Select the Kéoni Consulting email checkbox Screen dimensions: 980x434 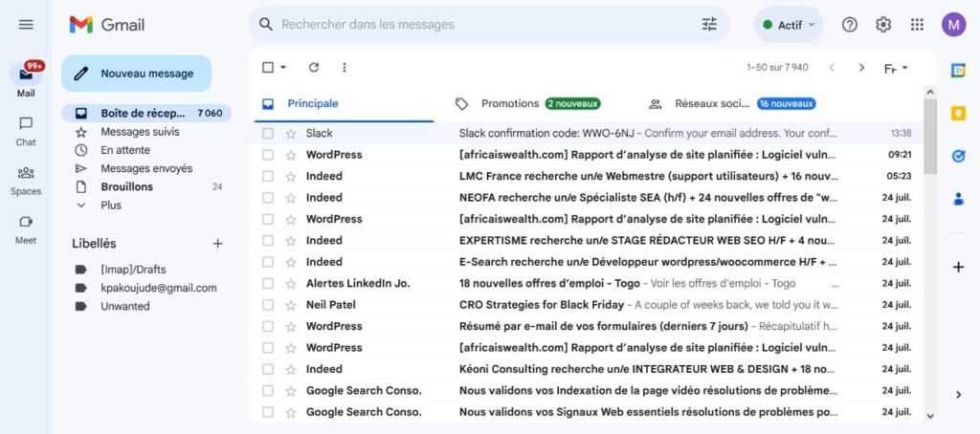268,369
